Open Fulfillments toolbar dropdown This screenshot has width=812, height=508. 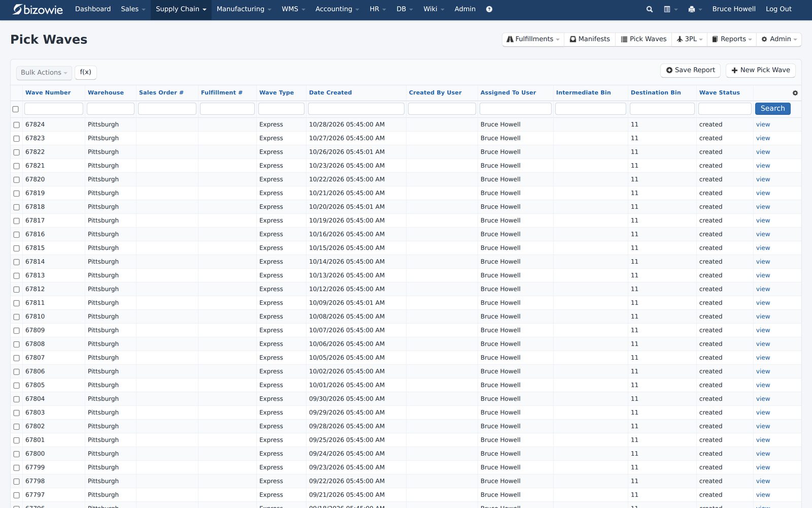point(533,39)
